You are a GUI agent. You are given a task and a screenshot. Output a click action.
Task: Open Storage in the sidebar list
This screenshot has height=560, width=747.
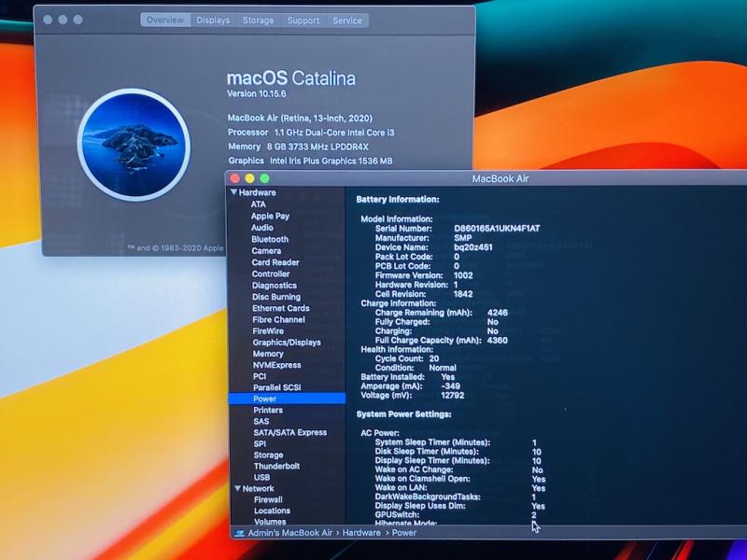(x=269, y=455)
